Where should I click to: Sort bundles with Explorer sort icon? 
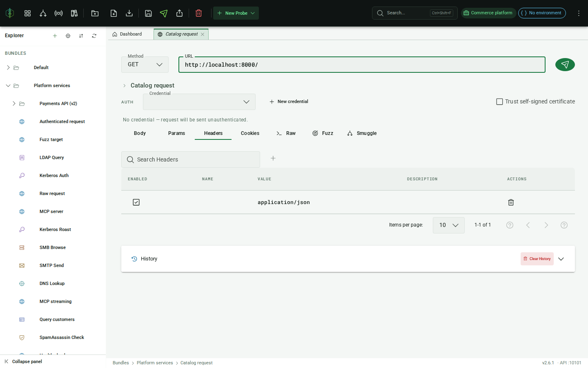point(81,36)
